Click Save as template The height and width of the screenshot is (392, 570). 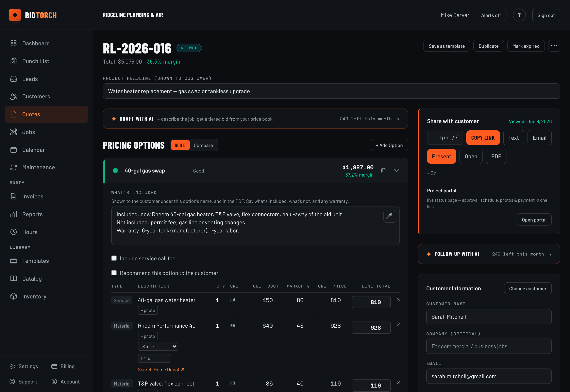pyautogui.click(x=446, y=46)
